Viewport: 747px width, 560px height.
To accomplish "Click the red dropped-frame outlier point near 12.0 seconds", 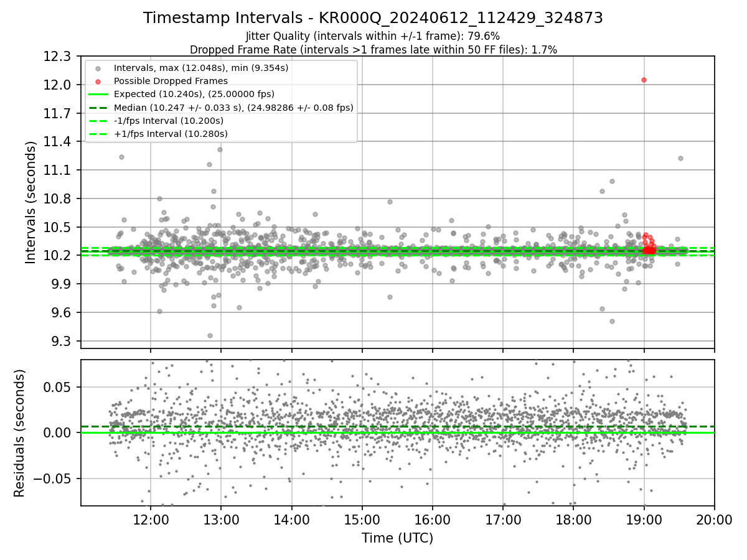I will (x=644, y=80).
